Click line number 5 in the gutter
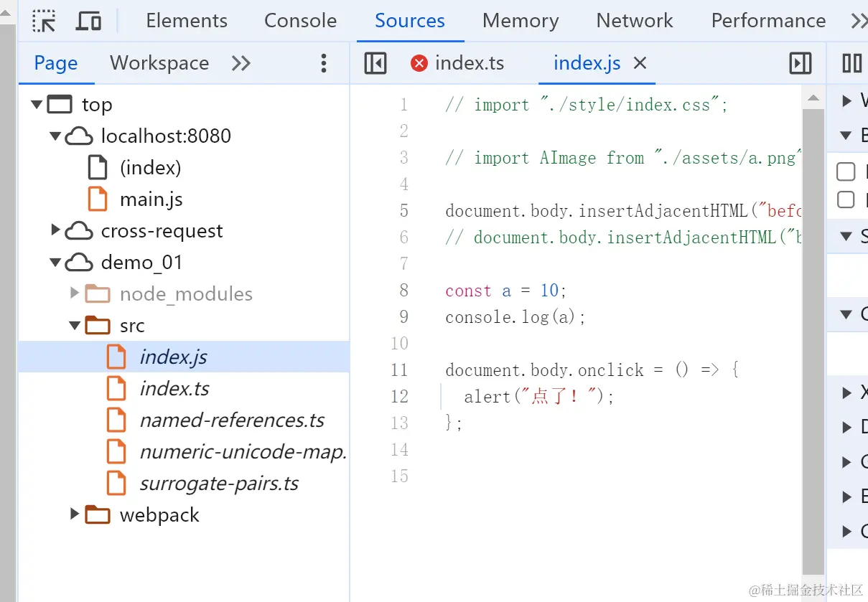Viewport: 868px width, 602px height. [404, 210]
